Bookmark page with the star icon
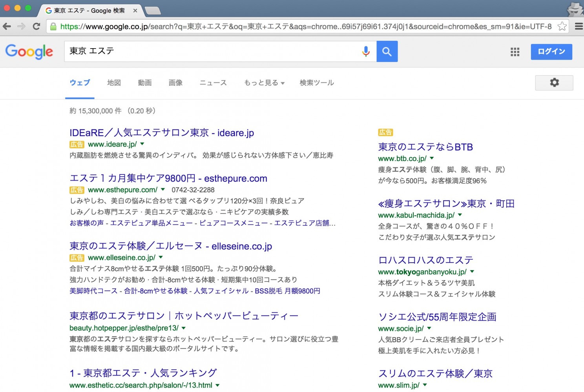Image resolution: width=584 pixels, height=392 pixels. (x=562, y=26)
